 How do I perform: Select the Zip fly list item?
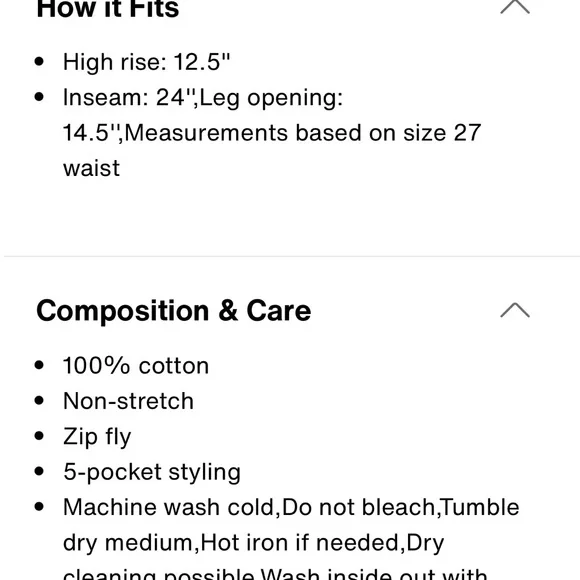(97, 437)
